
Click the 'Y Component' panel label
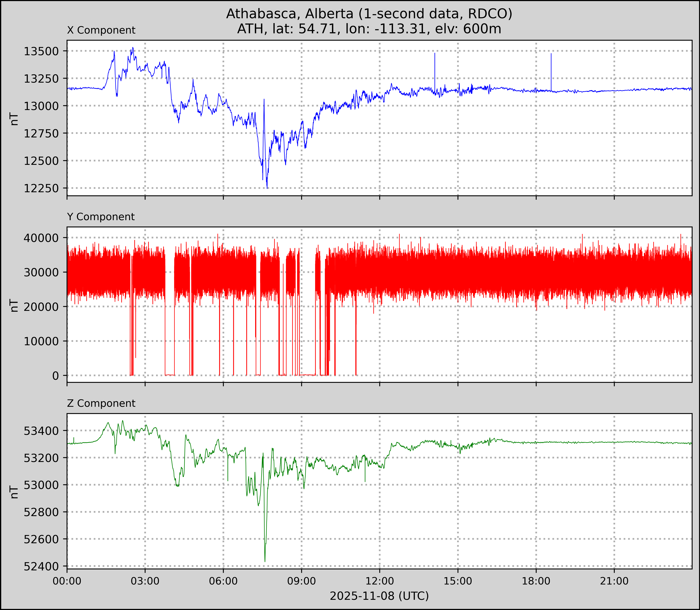pos(101,217)
